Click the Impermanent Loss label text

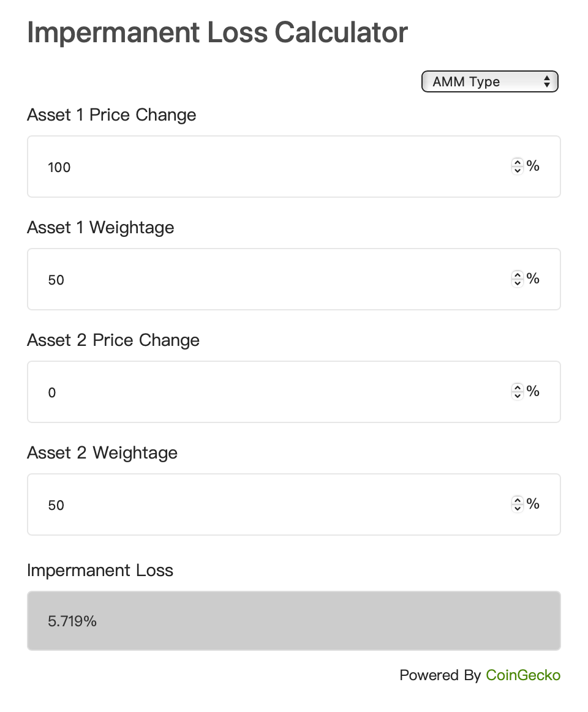100,571
